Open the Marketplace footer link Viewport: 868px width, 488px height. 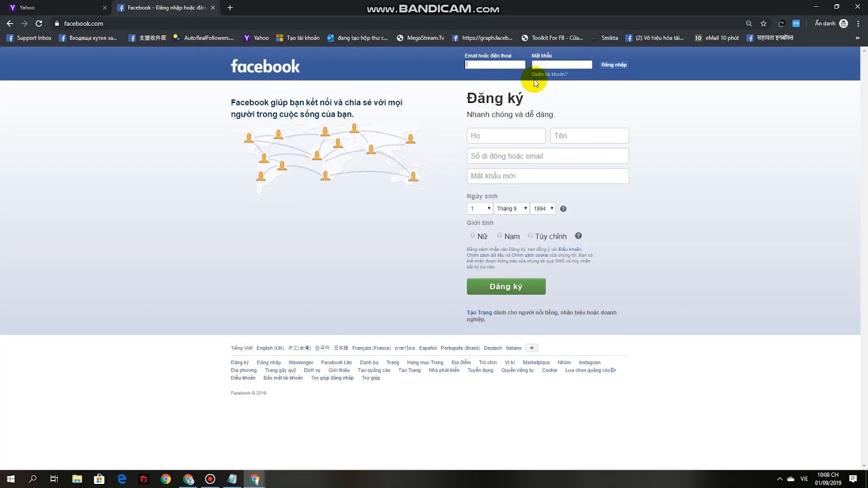(536, 363)
